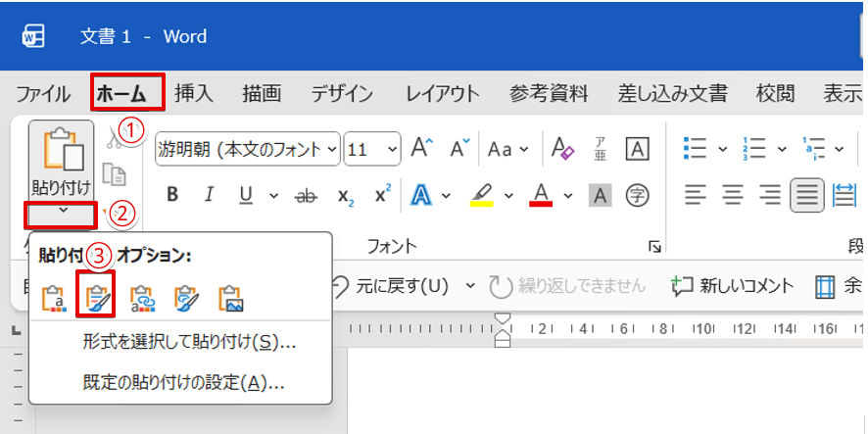This screenshot has height=434, width=868.
Task: Click the clear formatting eraser icon
Action: 563,148
